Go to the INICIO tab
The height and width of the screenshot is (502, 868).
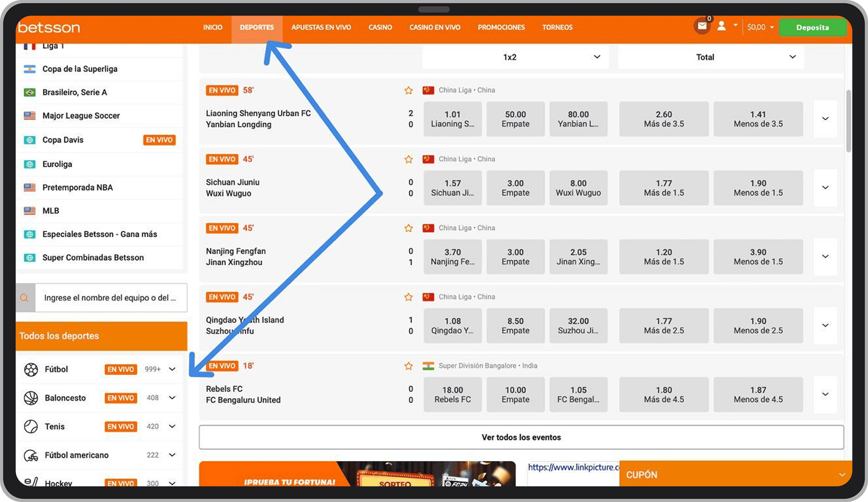point(213,28)
